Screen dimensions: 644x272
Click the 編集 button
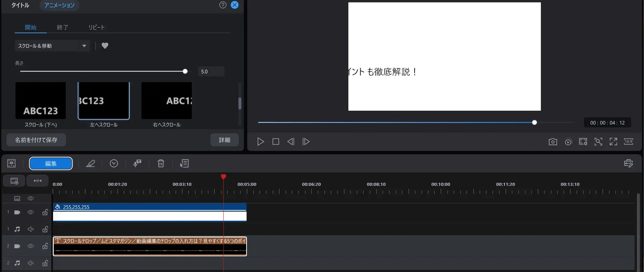pos(51,164)
